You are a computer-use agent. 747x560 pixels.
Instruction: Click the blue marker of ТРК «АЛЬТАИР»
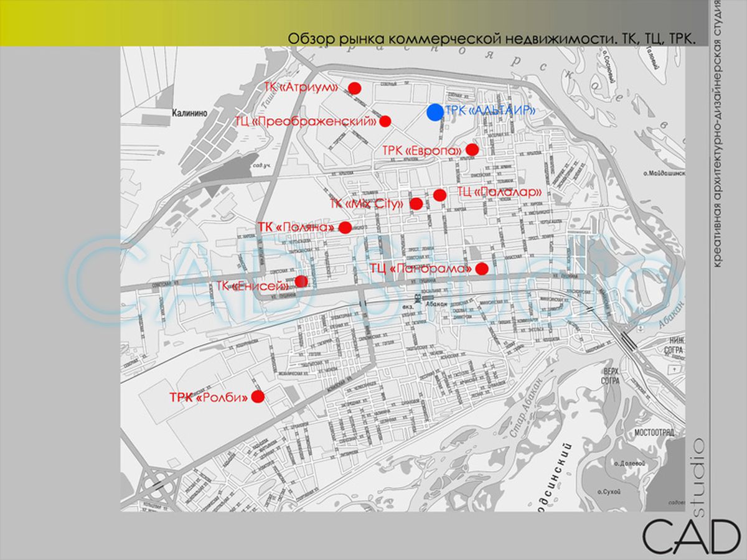point(435,112)
